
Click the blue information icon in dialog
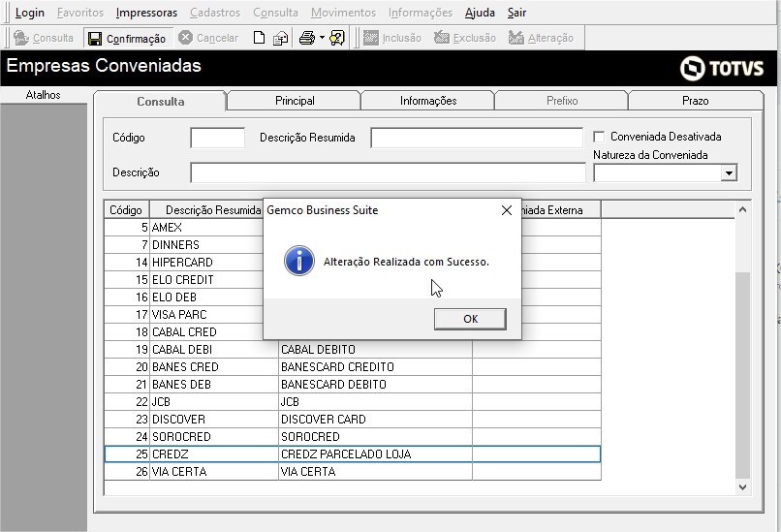[298, 261]
